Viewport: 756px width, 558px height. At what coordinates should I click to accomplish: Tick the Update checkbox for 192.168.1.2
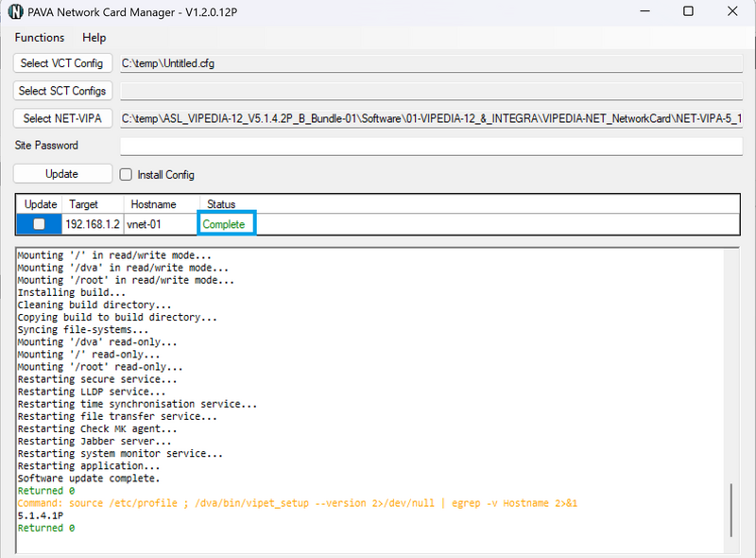click(39, 224)
